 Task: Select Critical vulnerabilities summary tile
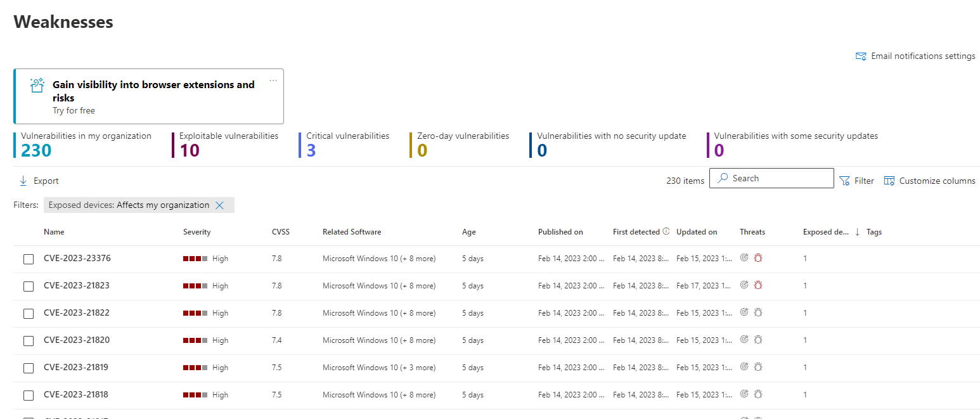pyautogui.click(x=347, y=145)
